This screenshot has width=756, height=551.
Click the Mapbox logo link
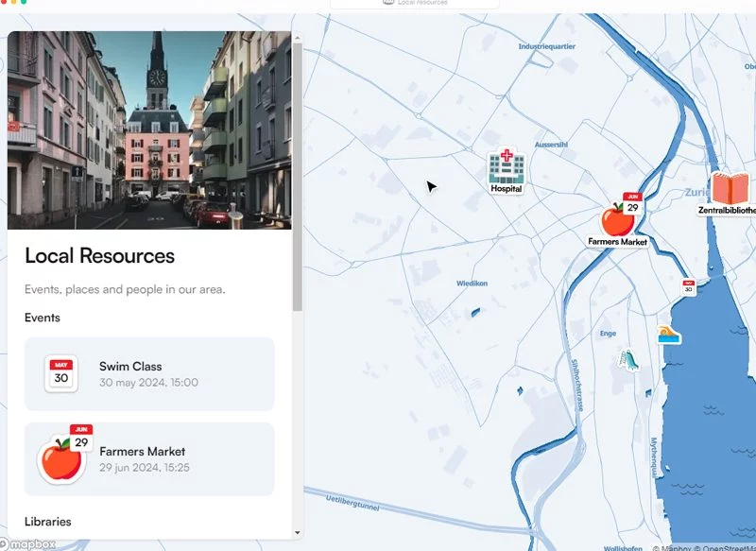coord(28,543)
